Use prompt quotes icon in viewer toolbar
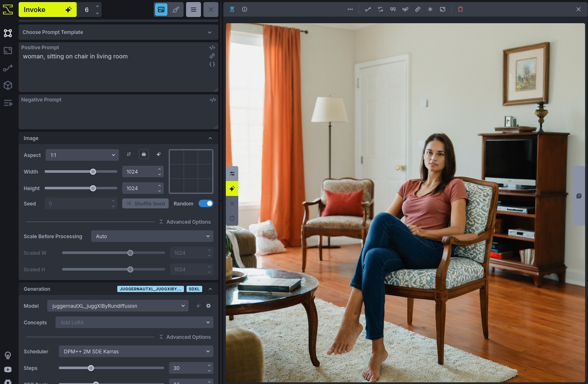 393,9
